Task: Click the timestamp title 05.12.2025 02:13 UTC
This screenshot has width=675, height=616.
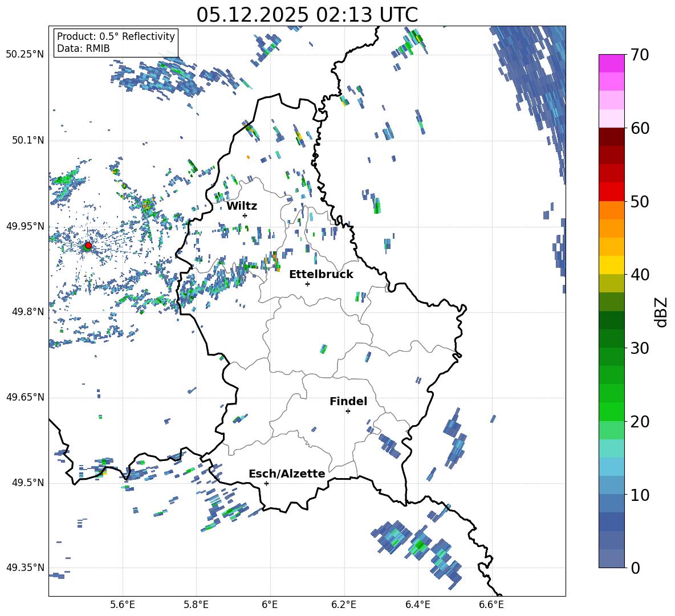Action: (x=307, y=15)
